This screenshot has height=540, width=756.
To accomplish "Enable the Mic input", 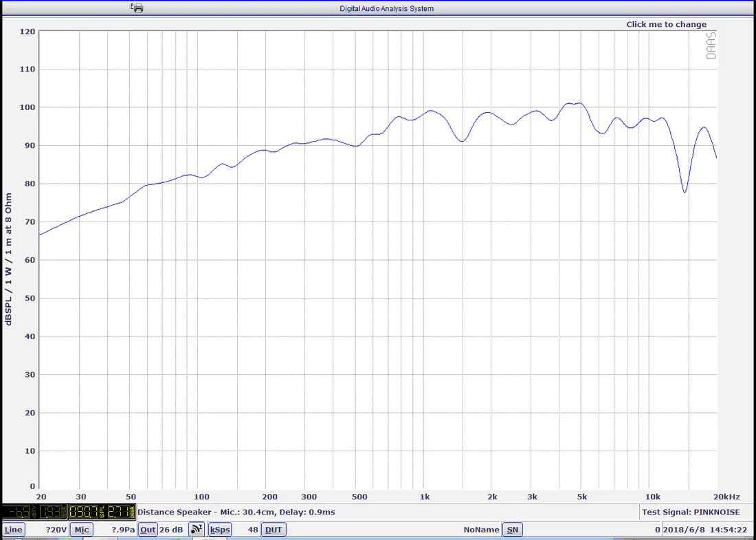I will [x=81, y=529].
